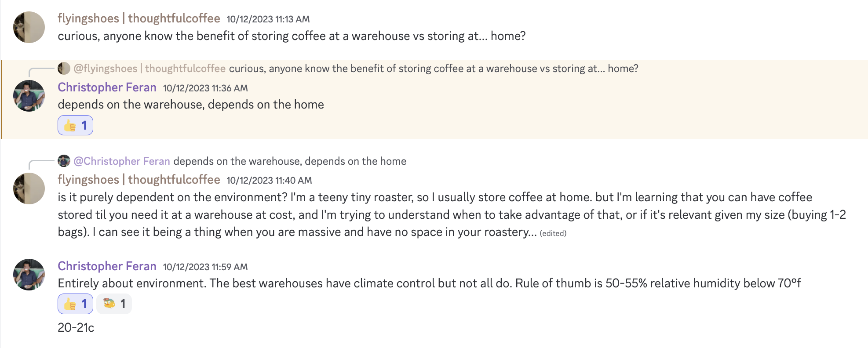This screenshot has height=348, width=868.
Task: Open flyingshoes | thoughtfulcoffee's profile from their username
Action: [139, 18]
